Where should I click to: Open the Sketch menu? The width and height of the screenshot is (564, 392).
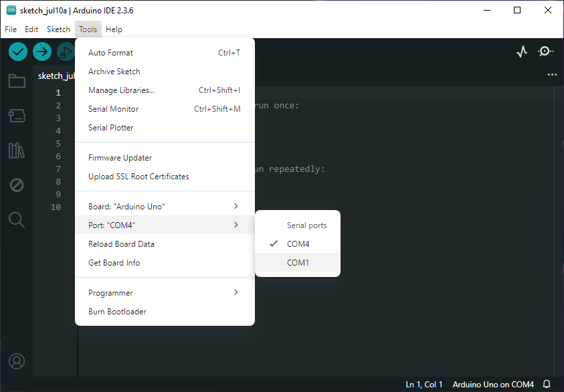pyautogui.click(x=58, y=29)
